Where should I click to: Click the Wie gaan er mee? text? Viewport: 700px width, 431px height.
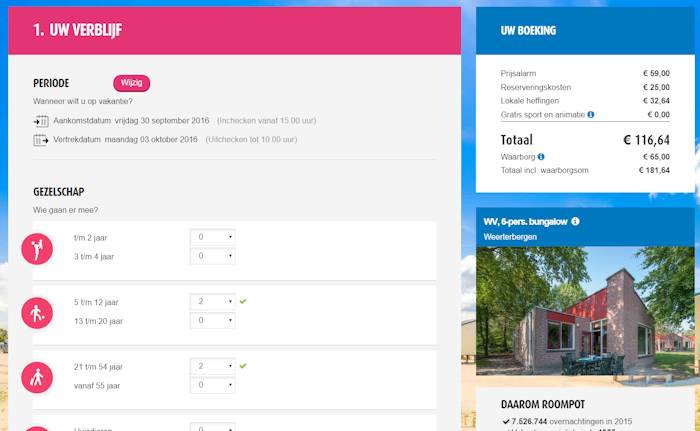coord(65,210)
